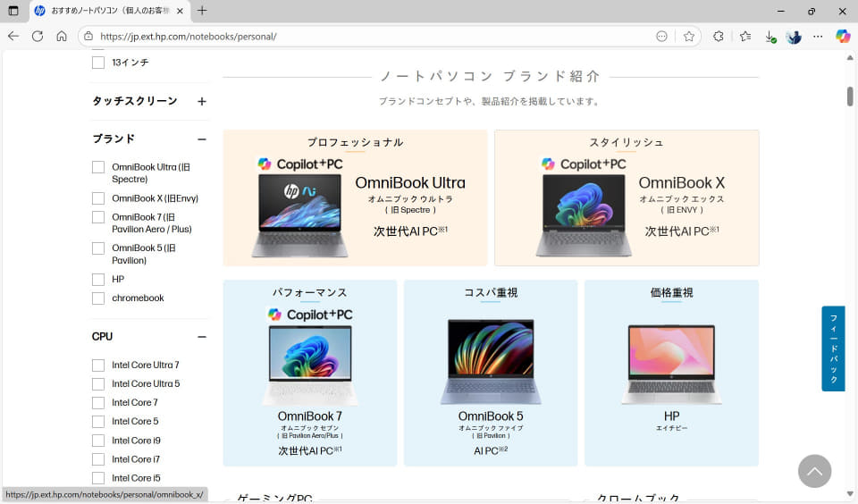The width and height of the screenshot is (858, 504).
Task: Click the scrollbar up arrow
Action: 850,57
